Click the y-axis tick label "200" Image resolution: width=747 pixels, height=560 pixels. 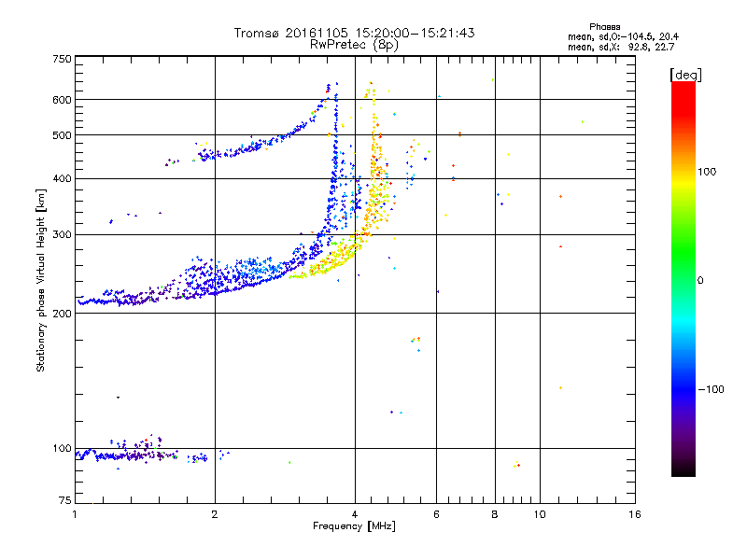pyautogui.click(x=62, y=314)
